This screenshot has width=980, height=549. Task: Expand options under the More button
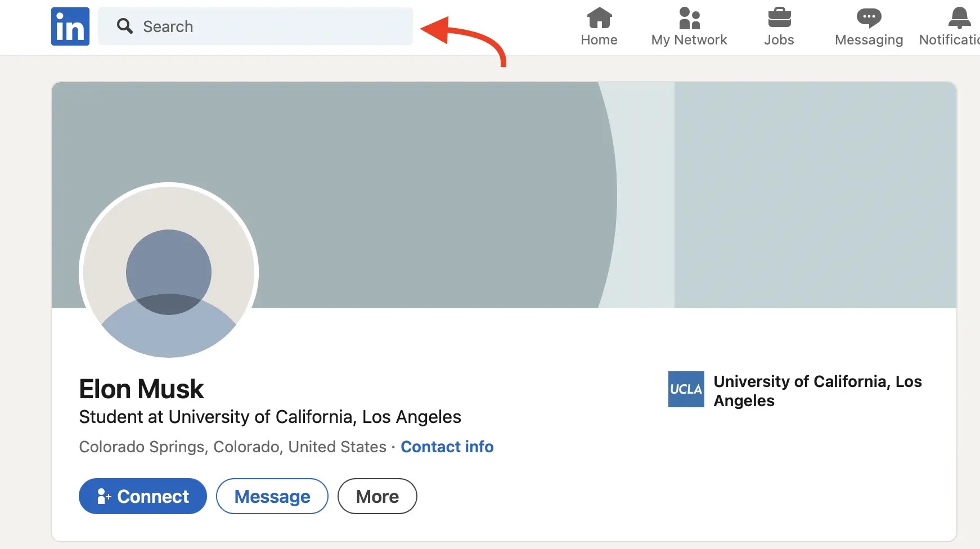[377, 496]
